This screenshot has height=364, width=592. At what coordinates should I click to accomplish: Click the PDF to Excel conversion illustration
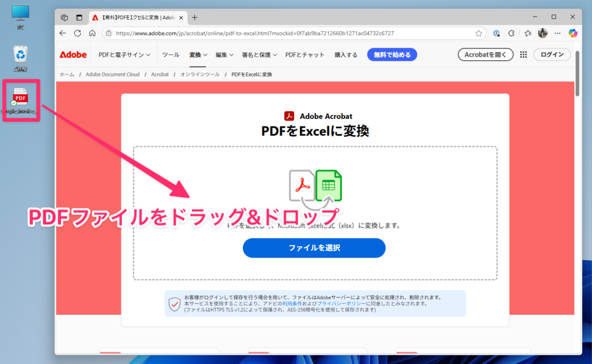315,190
